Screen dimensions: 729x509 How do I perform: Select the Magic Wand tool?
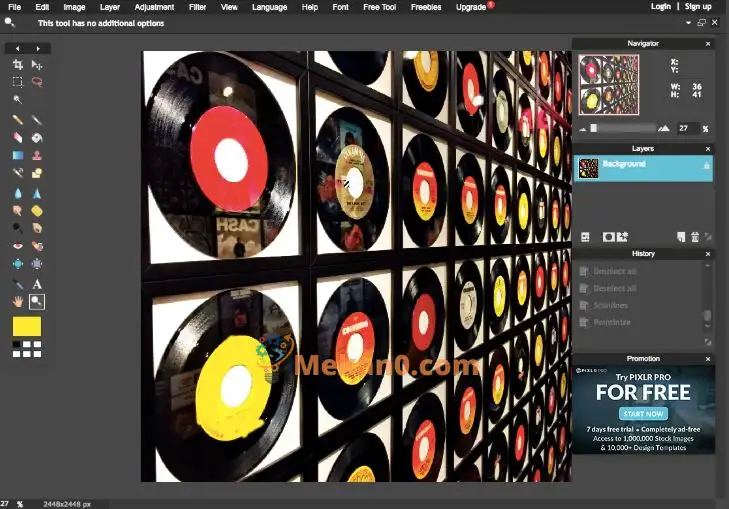tap(18, 99)
